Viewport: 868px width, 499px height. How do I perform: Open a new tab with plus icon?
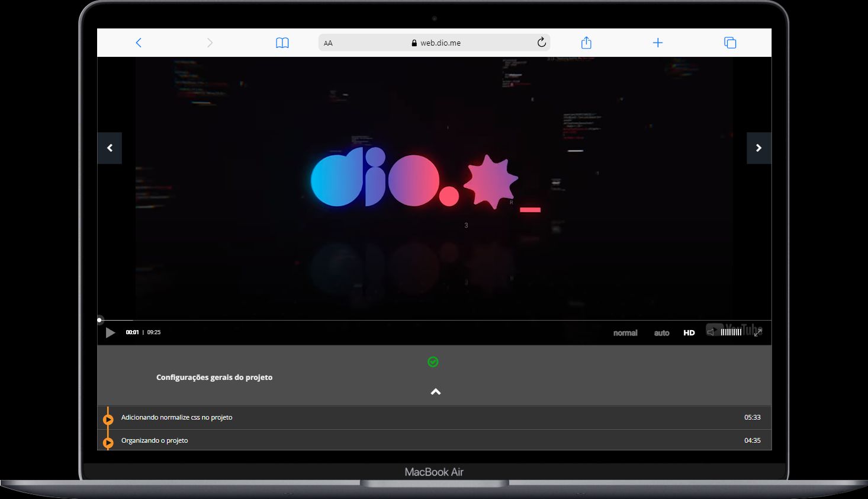[658, 43]
